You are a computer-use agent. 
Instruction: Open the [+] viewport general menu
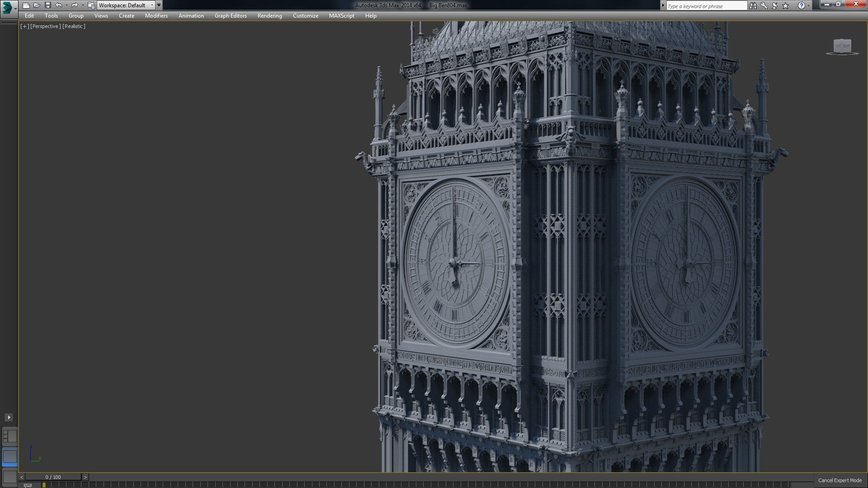[24, 26]
